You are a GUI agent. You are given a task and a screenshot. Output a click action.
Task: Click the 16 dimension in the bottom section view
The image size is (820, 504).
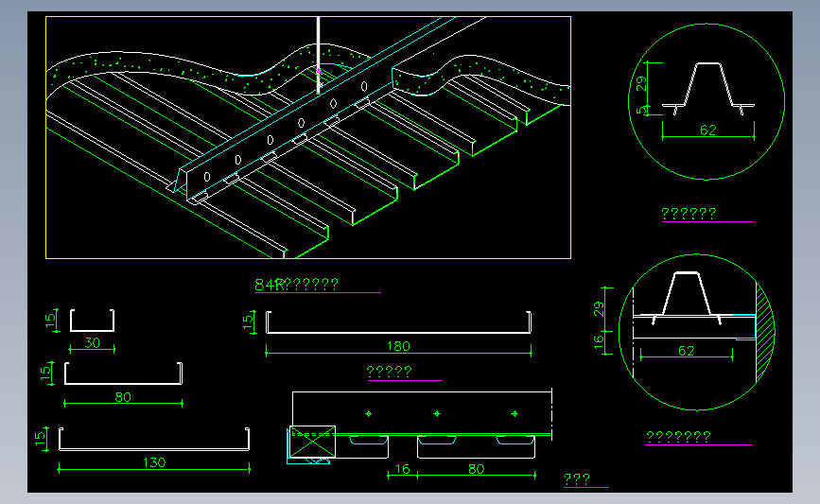[x=403, y=469]
